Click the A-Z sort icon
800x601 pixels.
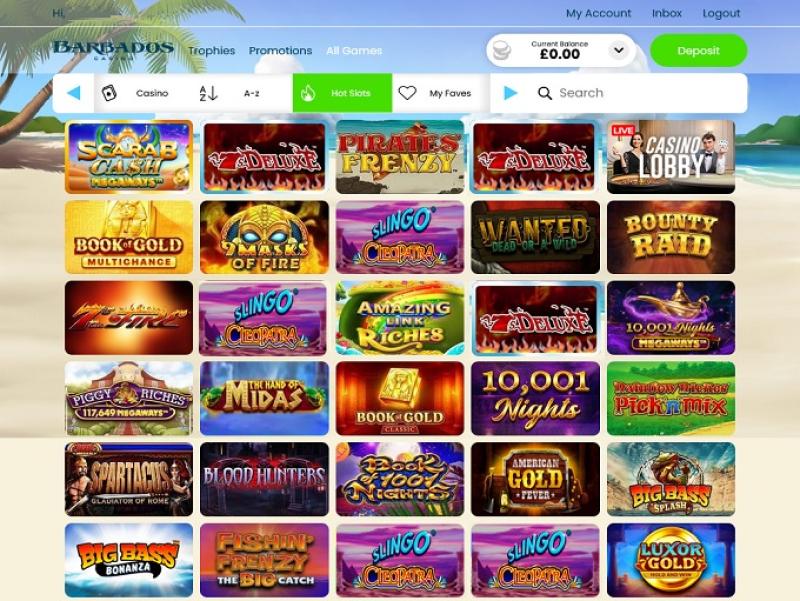pos(208,93)
